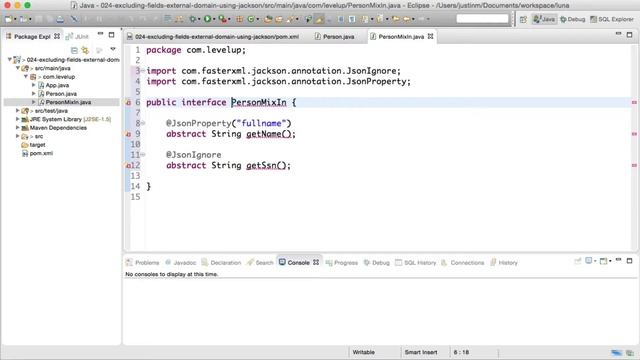
Task: Switch to Java perspective button
Action: click(x=544, y=19)
